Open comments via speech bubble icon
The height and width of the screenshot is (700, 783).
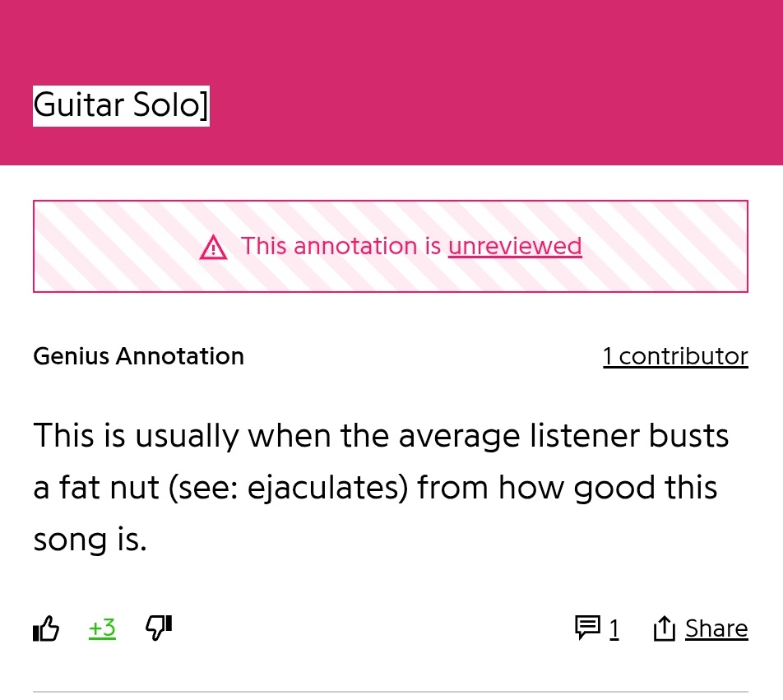587,628
